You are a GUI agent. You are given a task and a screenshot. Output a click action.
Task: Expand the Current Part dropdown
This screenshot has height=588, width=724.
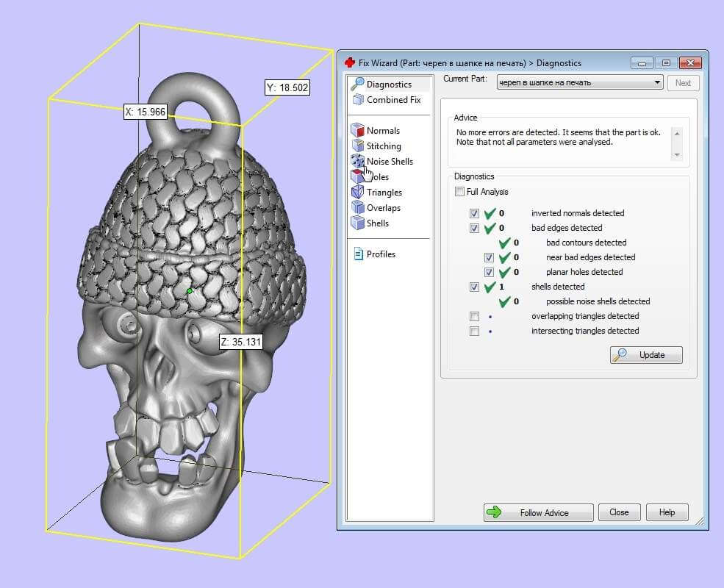pos(657,82)
